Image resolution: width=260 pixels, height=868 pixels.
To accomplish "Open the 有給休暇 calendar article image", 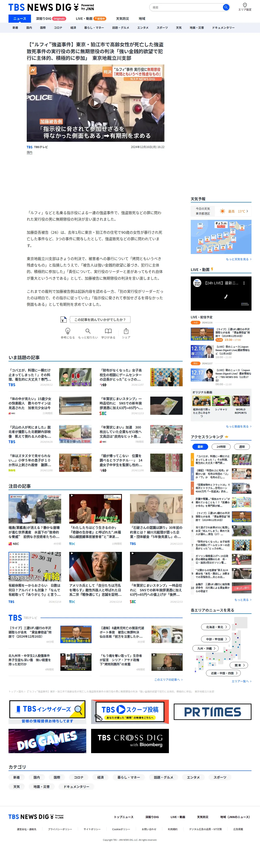I will [x=35, y=566].
